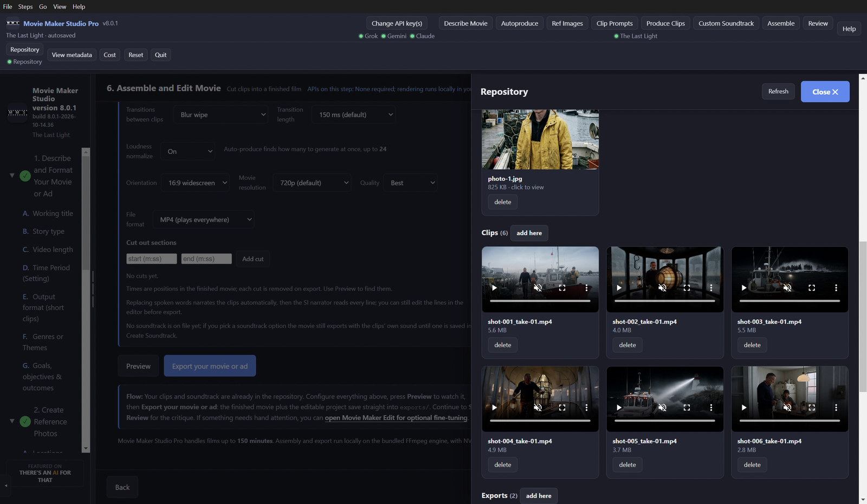The width and height of the screenshot is (867, 504).
Task: Open more options for shot-002_take-01.mp4
Action: [x=711, y=288]
